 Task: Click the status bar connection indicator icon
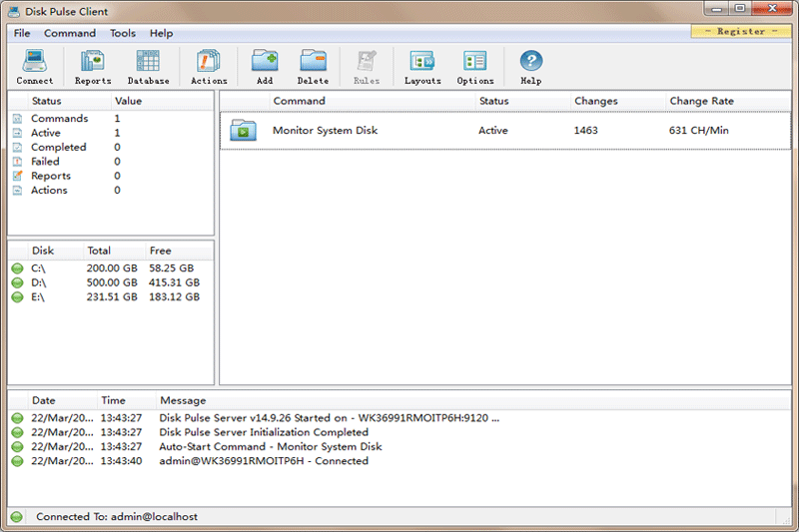(16, 517)
